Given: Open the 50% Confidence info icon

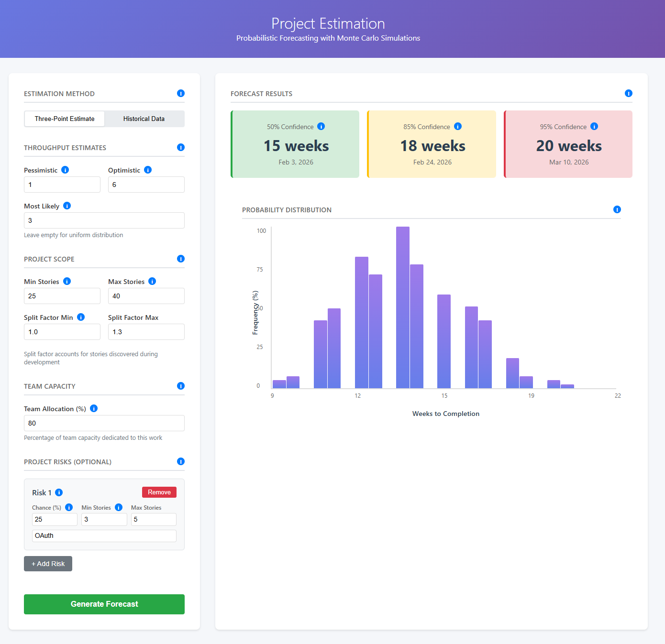Looking at the screenshot, I should pos(321,126).
